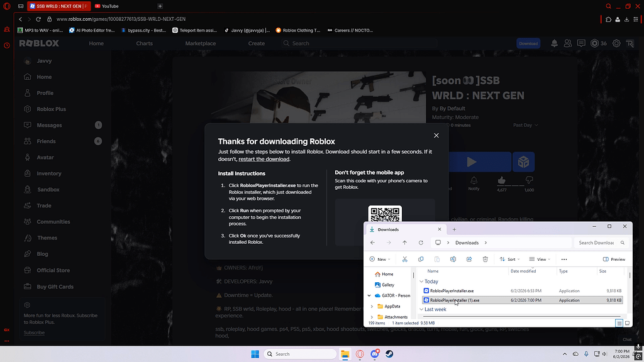Like the game with thumbs up
This screenshot has width=644, height=362.
(501, 180)
